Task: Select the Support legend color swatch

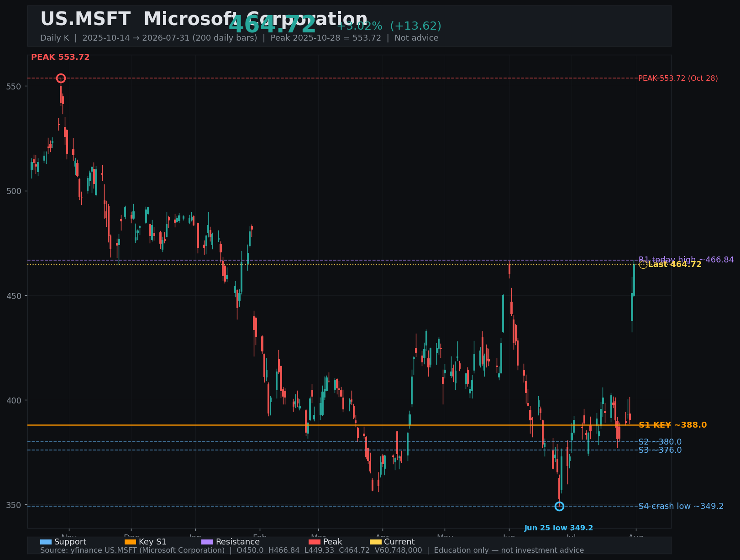Action: click(46, 542)
